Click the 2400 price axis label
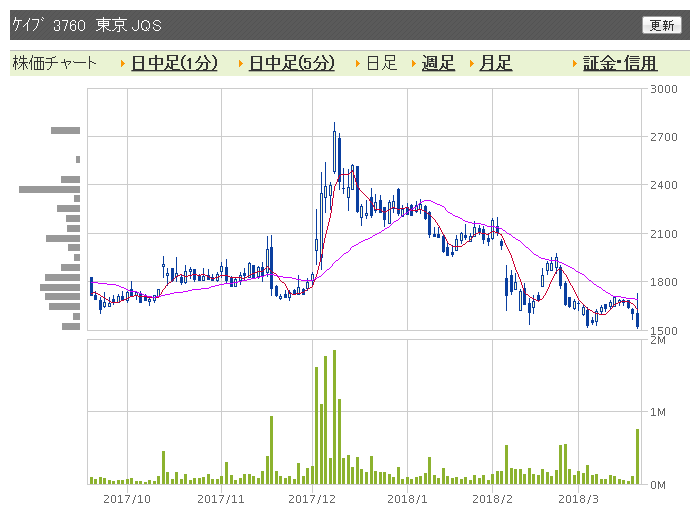Image resolution: width=698 pixels, height=524 pixels. pos(663,185)
